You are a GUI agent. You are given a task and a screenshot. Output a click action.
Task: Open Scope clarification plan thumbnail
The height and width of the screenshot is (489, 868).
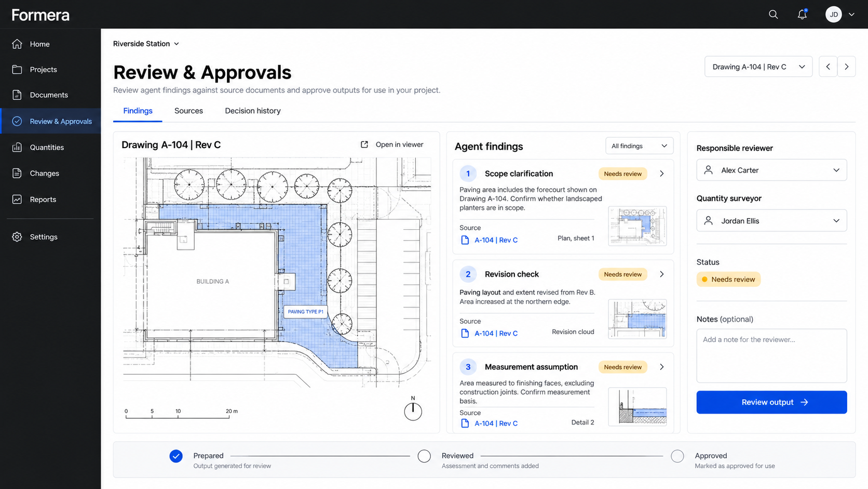pyautogui.click(x=638, y=226)
